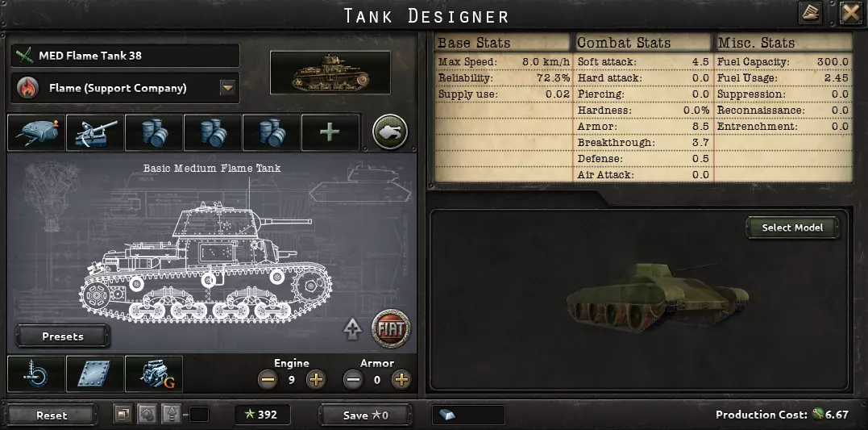The width and height of the screenshot is (868, 430).
Task: Decrease the Engine level with minus
Action: click(268, 379)
